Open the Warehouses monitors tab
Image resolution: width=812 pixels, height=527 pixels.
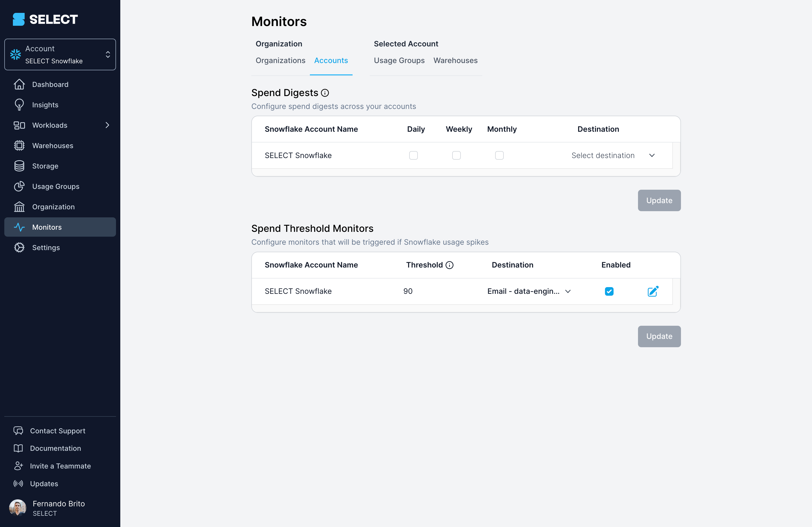(455, 61)
